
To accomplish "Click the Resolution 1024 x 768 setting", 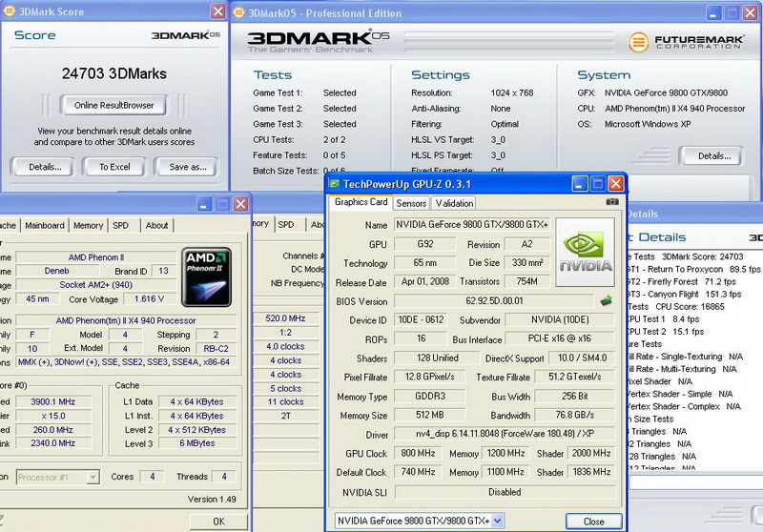I will (x=472, y=92).
